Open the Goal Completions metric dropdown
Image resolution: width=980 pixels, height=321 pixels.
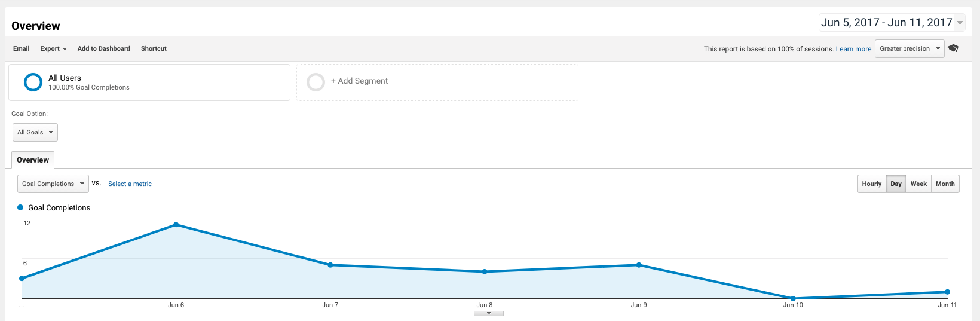pyautogui.click(x=53, y=184)
